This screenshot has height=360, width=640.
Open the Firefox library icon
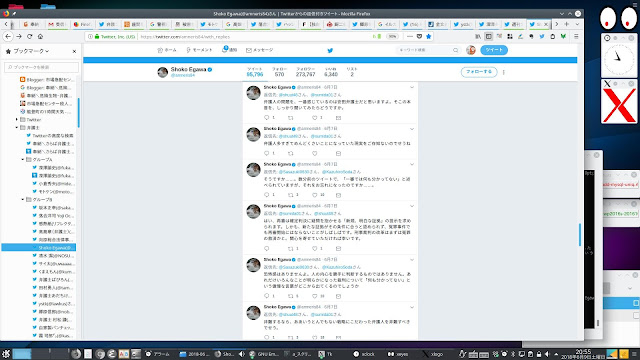[x=478, y=36]
